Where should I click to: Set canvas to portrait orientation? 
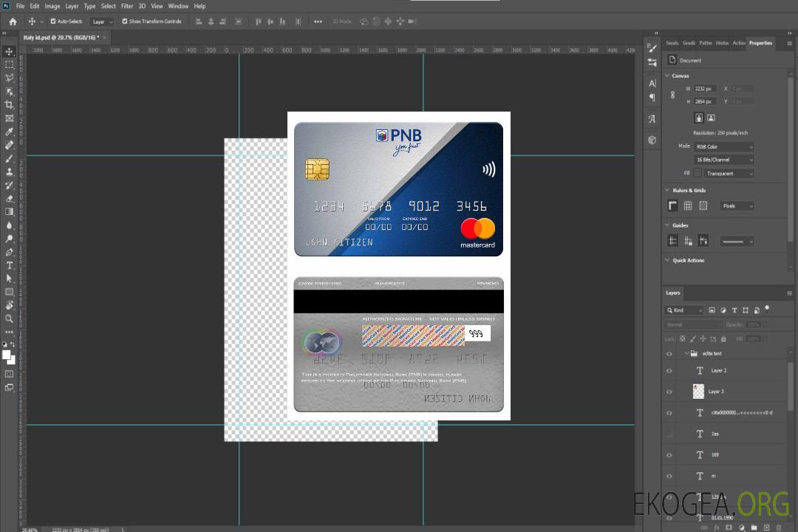[x=699, y=118]
